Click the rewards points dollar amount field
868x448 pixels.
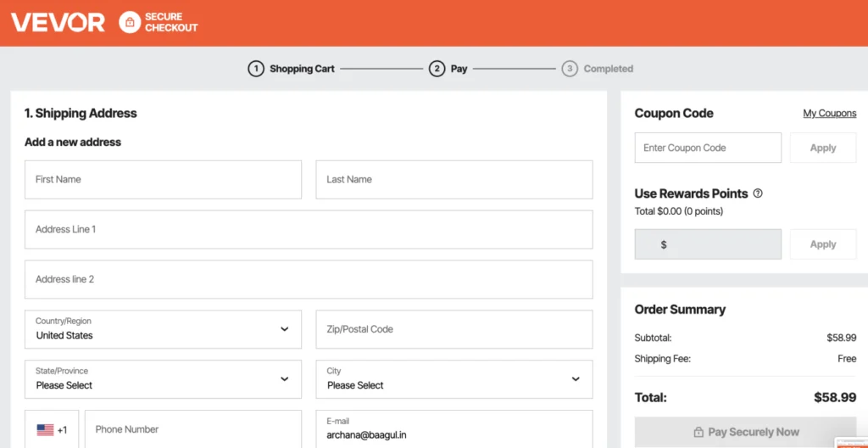[x=708, y=244]
